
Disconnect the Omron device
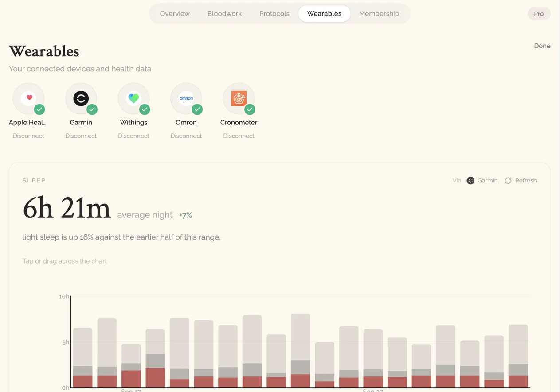point(186,136)
